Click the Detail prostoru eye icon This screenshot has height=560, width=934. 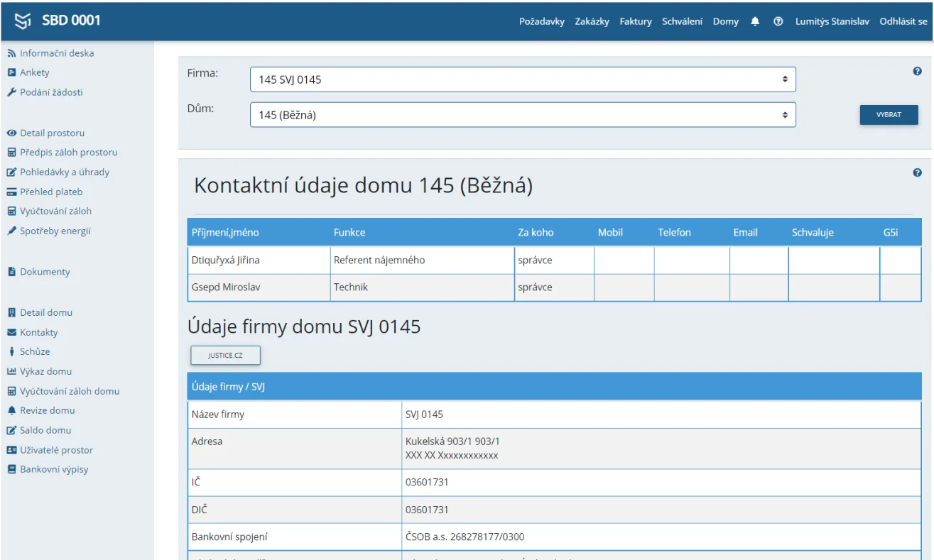11,133
